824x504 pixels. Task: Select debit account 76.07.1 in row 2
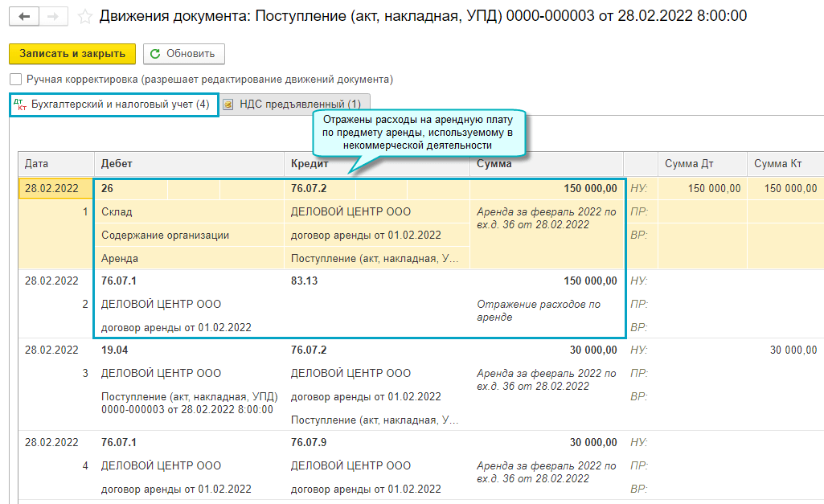pyautogui.click(x=119, y=281)
